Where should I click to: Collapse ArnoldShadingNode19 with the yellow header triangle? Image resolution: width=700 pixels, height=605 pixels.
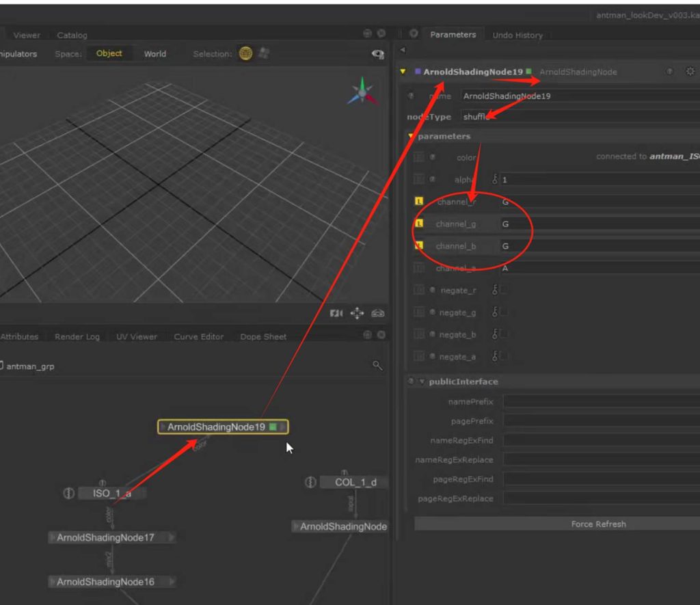(403, 72)
